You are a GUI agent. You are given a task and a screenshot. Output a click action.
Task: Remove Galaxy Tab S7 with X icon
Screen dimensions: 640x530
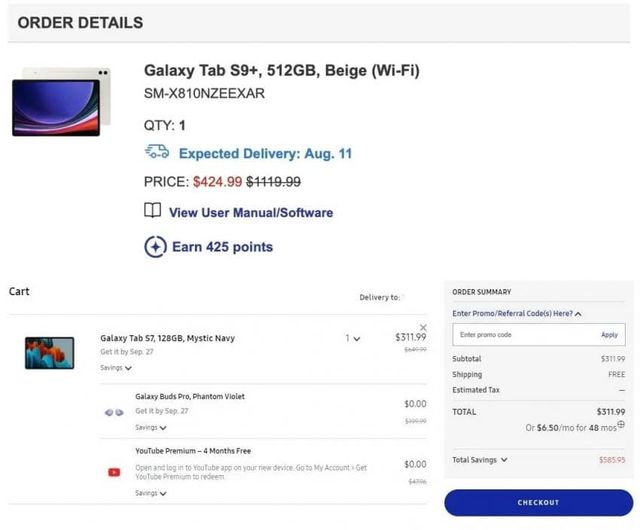pyautogui.click(x=423, y=327)
